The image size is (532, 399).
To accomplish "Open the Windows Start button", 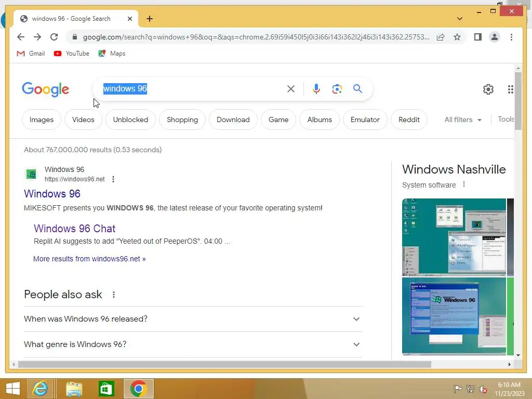I will pos(12,389).
